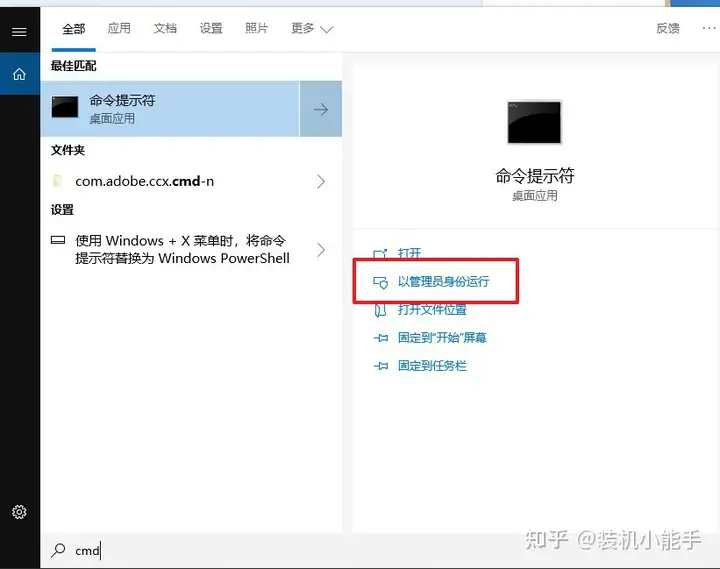The height and width of the screenshot is (569, 720).
Task: Click the 文件夹 heading
Action: coord(68,150)
